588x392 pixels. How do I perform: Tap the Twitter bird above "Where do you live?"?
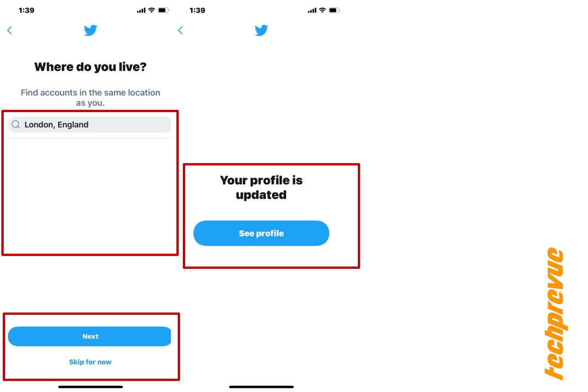click(90, 31)
